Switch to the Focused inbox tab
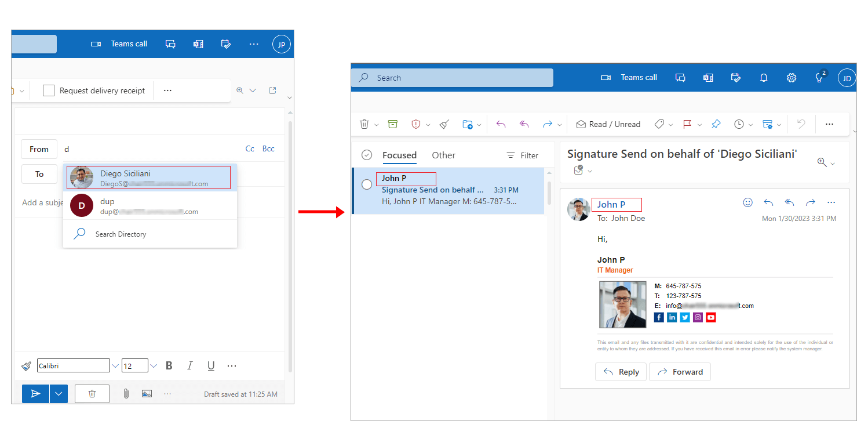Screen dimensions: 868x435 tap(399, 155)
